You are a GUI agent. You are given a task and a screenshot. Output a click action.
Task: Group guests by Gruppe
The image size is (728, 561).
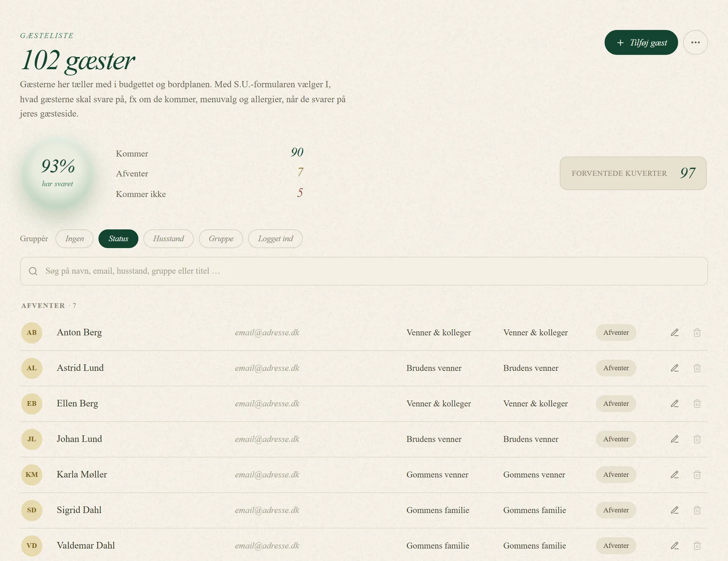(221, 239)
